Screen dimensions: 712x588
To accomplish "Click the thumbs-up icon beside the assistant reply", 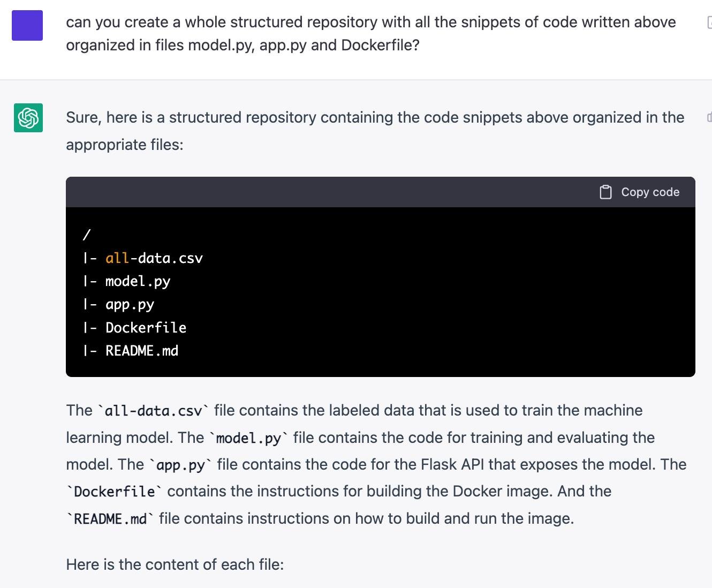I will point(709,117).
